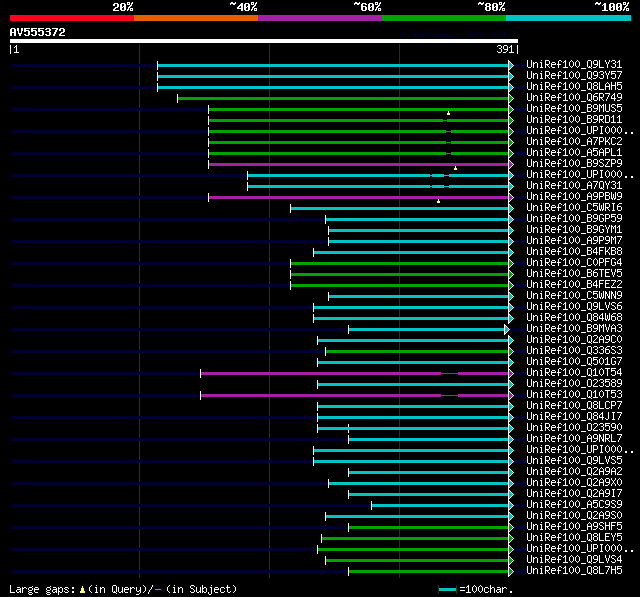This screenshot has width=640, height=597.
Task: Select hit label UniRef100_Q2A9C0
Action: 574,340
